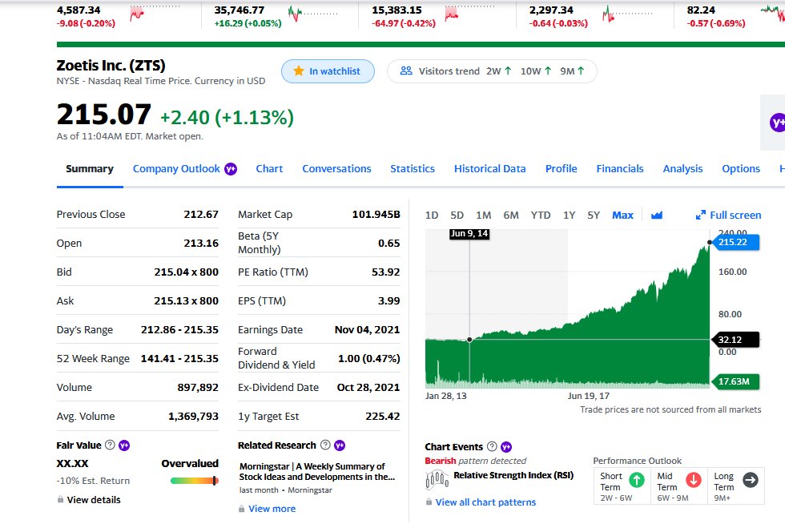Image resolution: width=785 pixels, height=532 pixels.
Task: Set chart range to 6M
Action: pos(511,216)
